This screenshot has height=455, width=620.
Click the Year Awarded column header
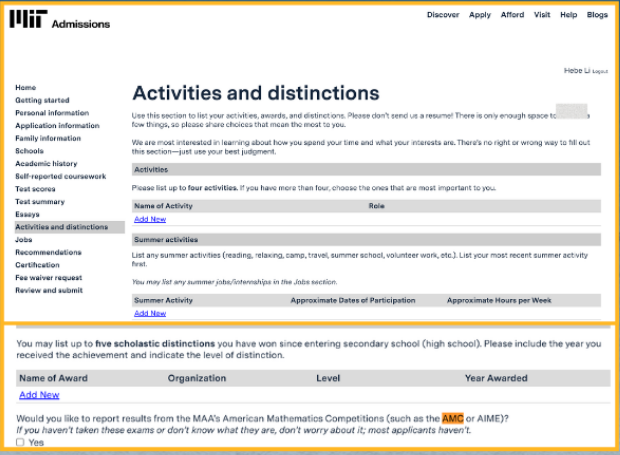click(x=496, y=378)
